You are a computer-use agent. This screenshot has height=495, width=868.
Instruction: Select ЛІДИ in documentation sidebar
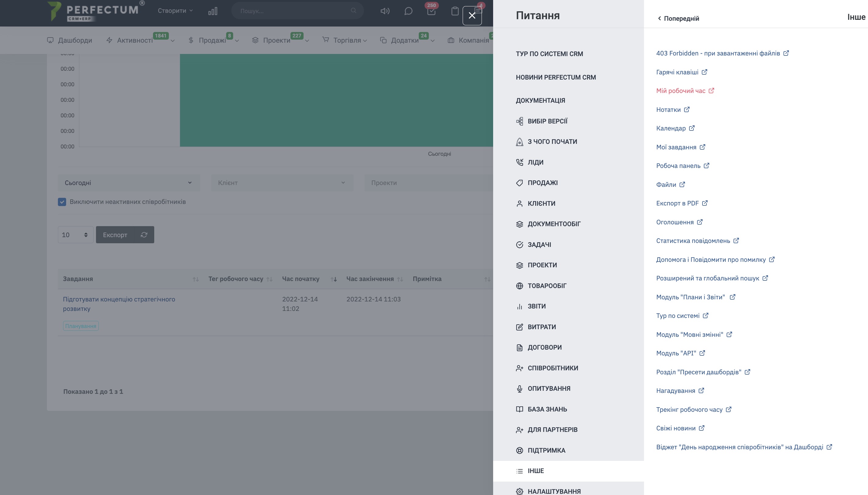point(535,162)
